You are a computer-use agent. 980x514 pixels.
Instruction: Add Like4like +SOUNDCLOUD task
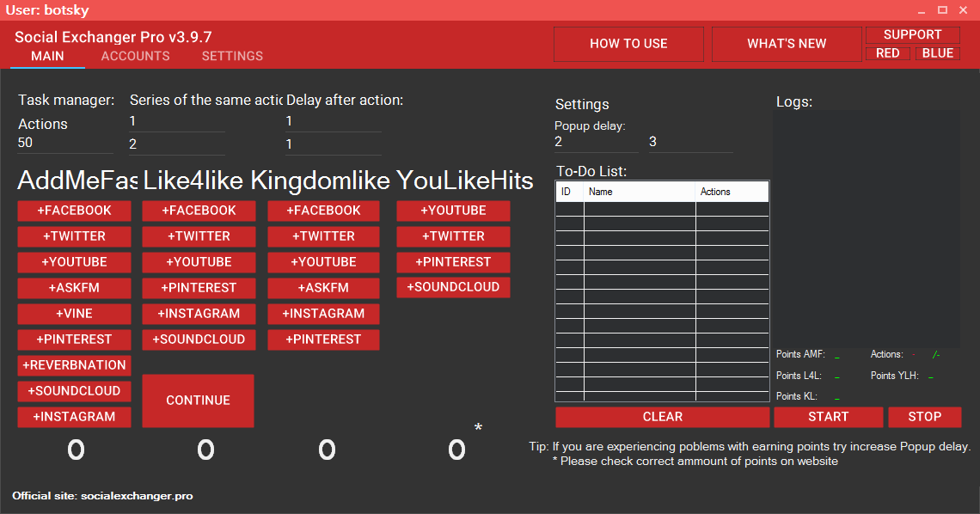coord(199,340)
